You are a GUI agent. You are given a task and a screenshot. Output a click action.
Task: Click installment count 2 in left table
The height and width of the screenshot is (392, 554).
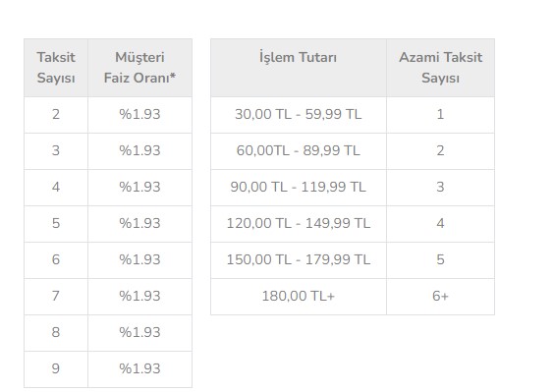(x=56, y=115)
